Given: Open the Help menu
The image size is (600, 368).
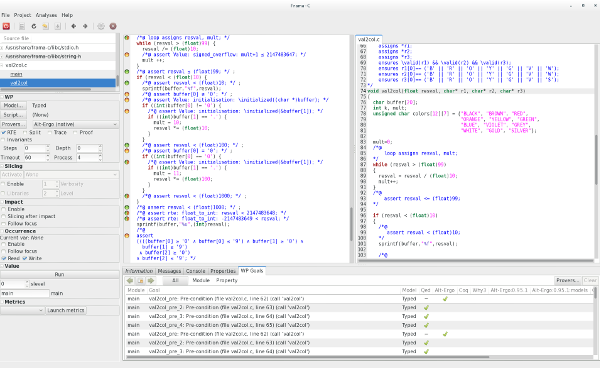Looking at the screenshot, I should pos(67,15).
